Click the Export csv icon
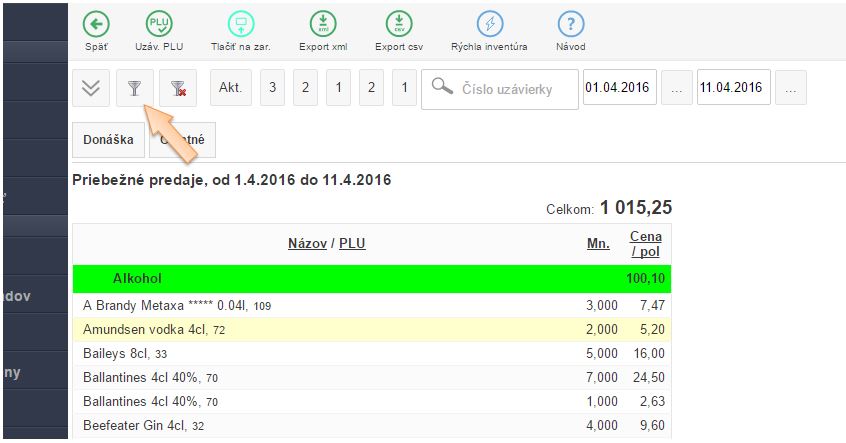Viewport: 846px width, 443px height. (397, 25)
